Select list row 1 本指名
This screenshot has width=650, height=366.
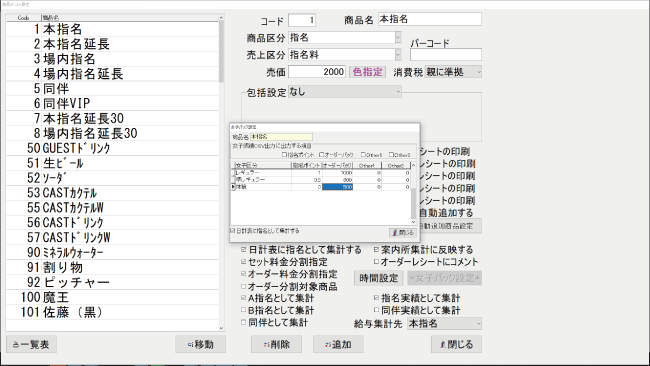click(x=112, y=29)
